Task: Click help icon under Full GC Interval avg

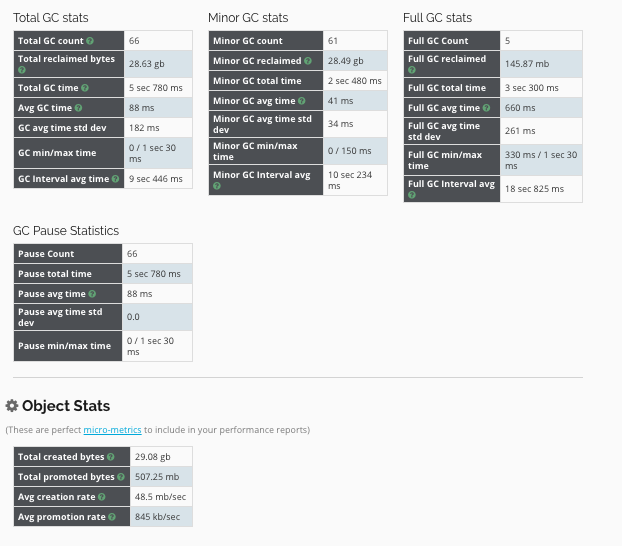Action: click(x=413, y=195)
